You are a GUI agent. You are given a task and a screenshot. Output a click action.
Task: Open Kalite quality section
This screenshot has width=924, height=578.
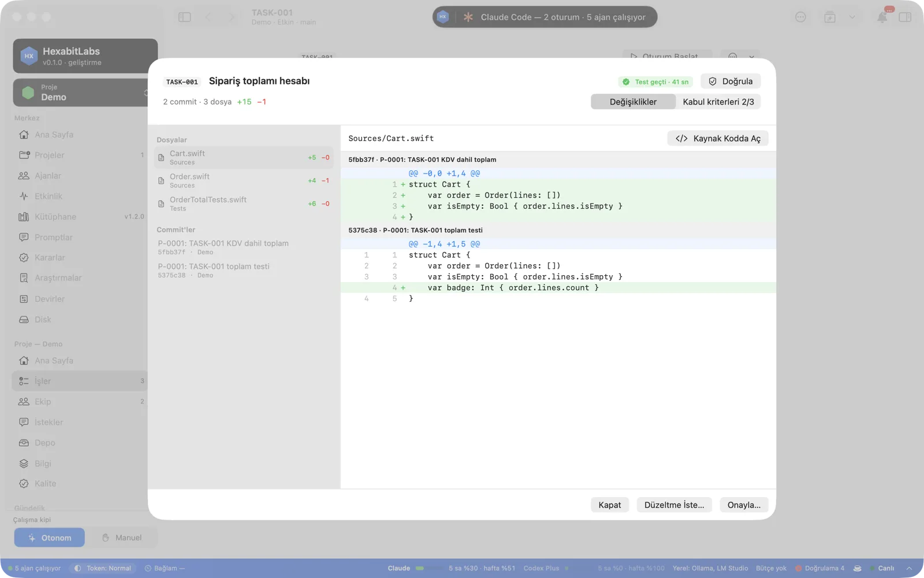tap(80, 484)
